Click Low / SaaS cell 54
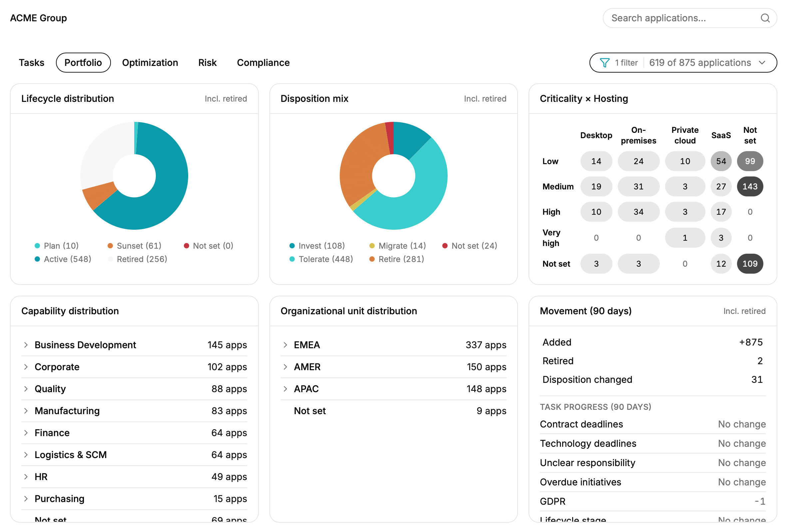 pos(721,161)
